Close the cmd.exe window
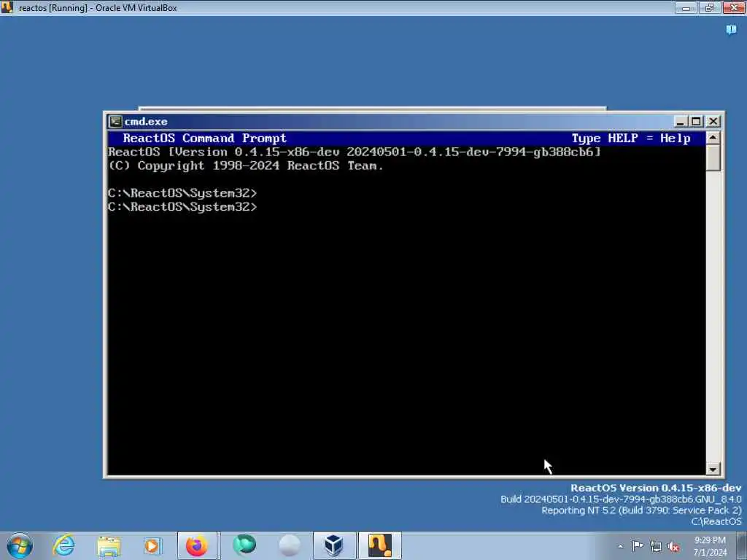This screenshot has height=560, width=747. [713, 122]
